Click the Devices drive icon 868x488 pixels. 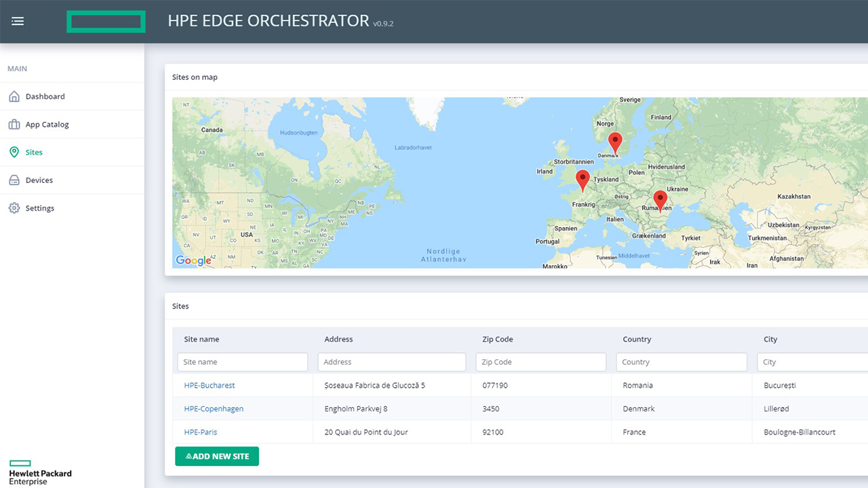coord(14,180)
